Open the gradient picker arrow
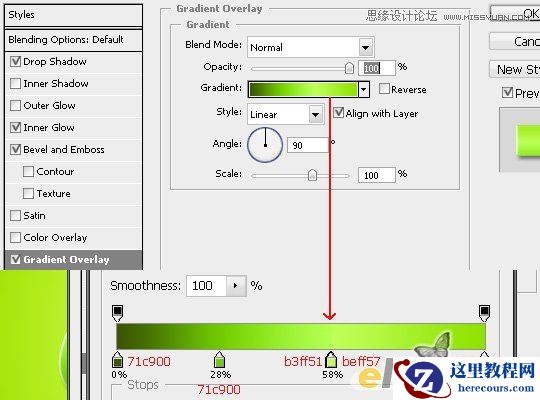The height and width of the screenshot is (400, 540). click(x=364, y=90)
